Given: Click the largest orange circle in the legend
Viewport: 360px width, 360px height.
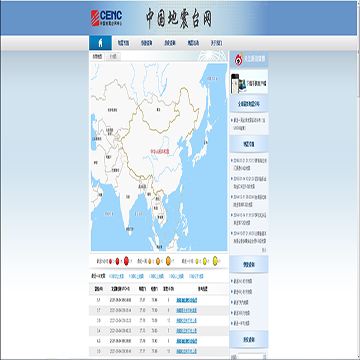Looking at the screenshot, I should pos(168,261).
